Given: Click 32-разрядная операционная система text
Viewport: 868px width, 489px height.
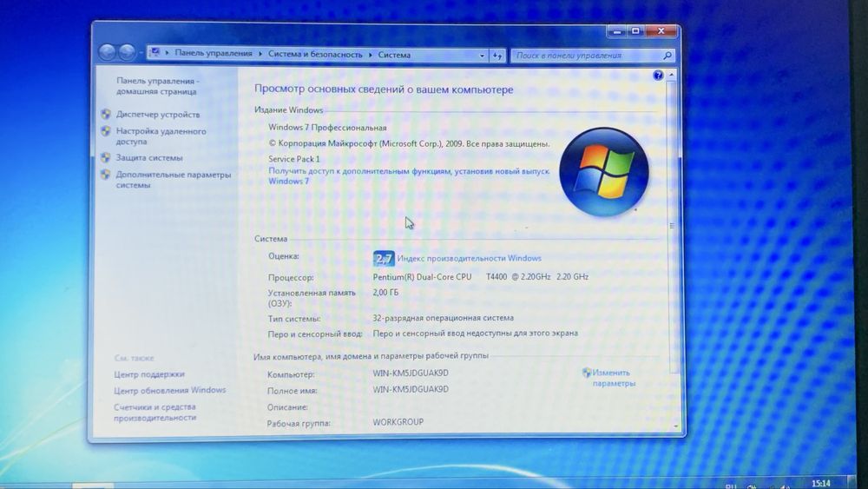Looking at the screenshot, I should pos(443,318).
